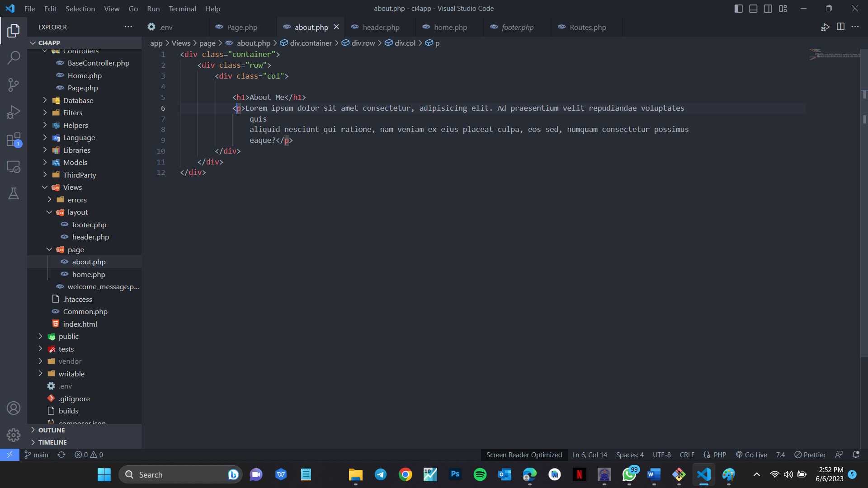
Task: Toggle the Secondary Side Bar
Action: 768,8
